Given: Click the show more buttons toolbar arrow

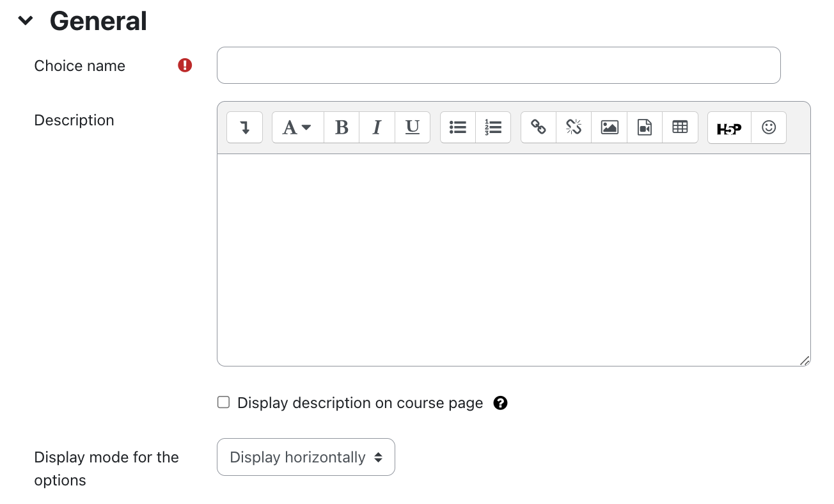Looking at the screenshot, I should 244,127.
